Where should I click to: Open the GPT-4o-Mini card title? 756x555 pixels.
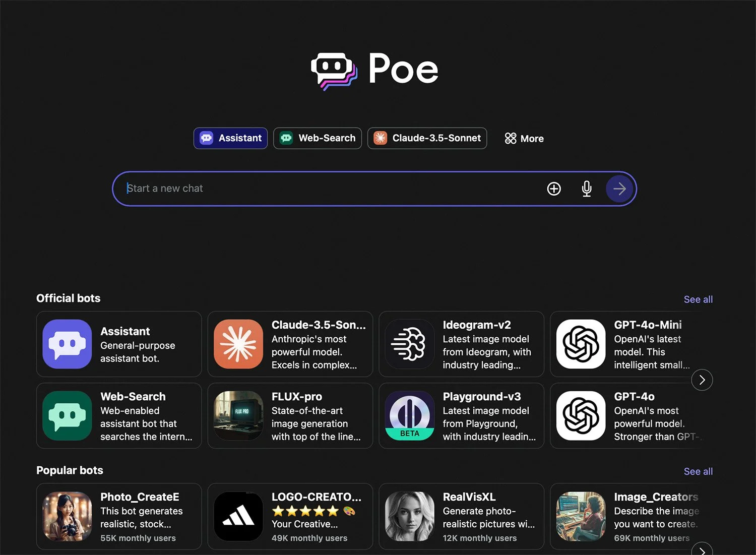[x=648, y=325]
